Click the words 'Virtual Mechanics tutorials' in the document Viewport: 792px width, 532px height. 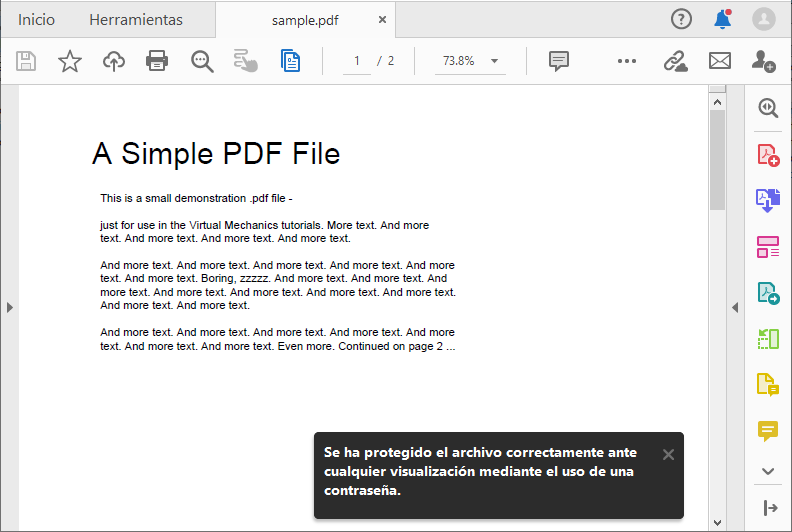(x=256, y=225)
